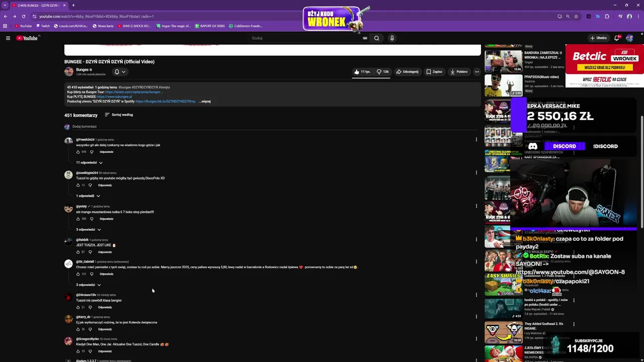The width and height of the screenshot is (644, 362).
Task: Open browser extensions puzzle icon
Action: (607, 16)
